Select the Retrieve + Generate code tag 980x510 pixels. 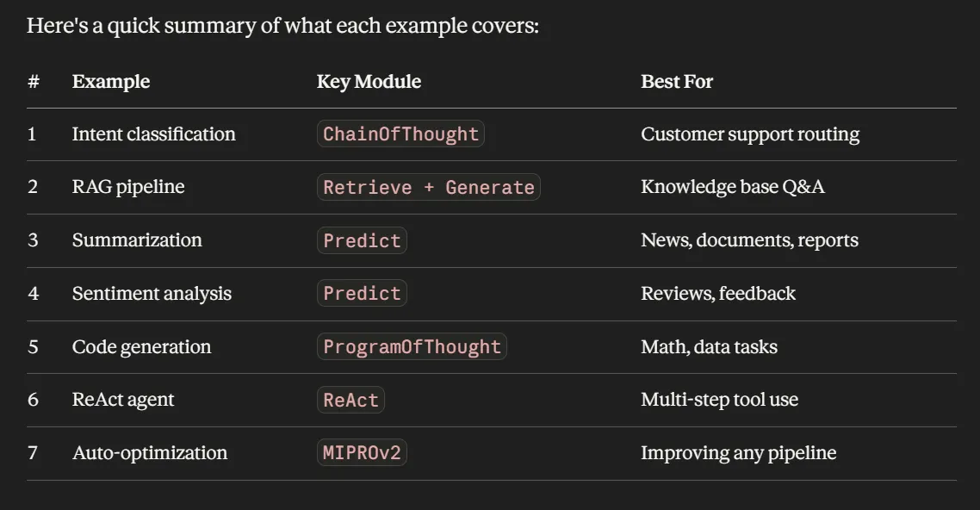tap(429, 187)
